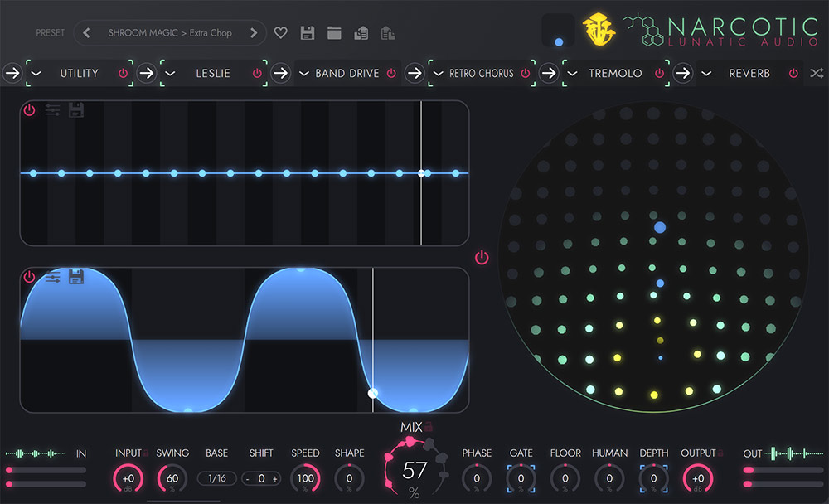The image size is (829, 504).
Task: Expand the Retro Chorus slot dropdown chevron
Action: point(437,73)
